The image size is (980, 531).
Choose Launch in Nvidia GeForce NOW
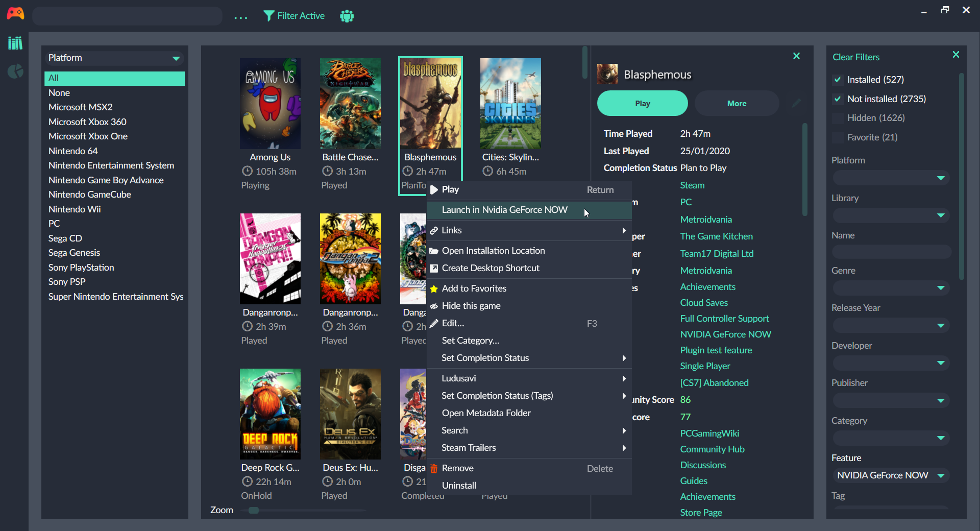pos(529,210)
